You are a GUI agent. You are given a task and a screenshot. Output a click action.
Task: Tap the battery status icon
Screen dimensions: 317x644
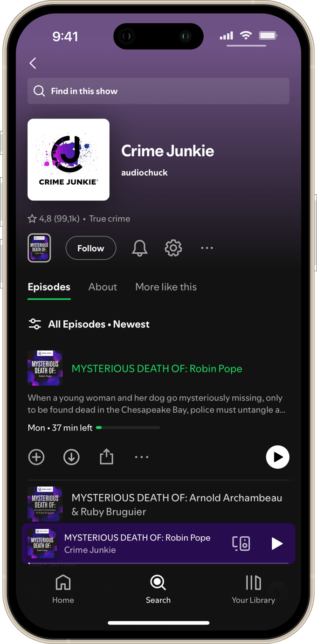(268, 36)
